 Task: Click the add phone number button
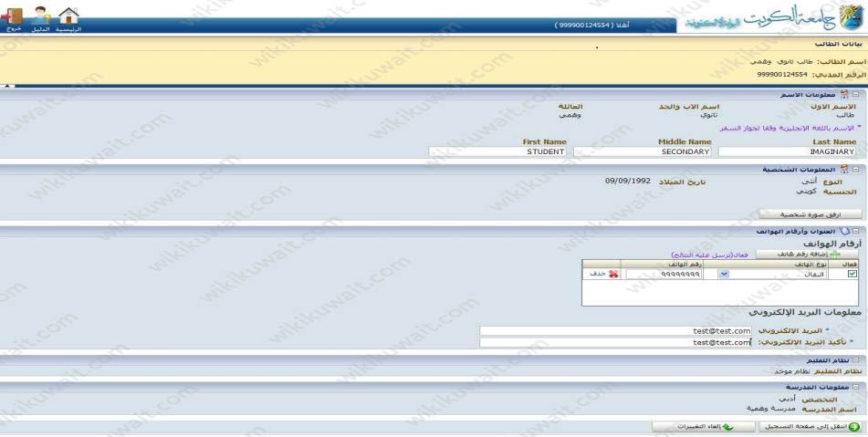807,254
